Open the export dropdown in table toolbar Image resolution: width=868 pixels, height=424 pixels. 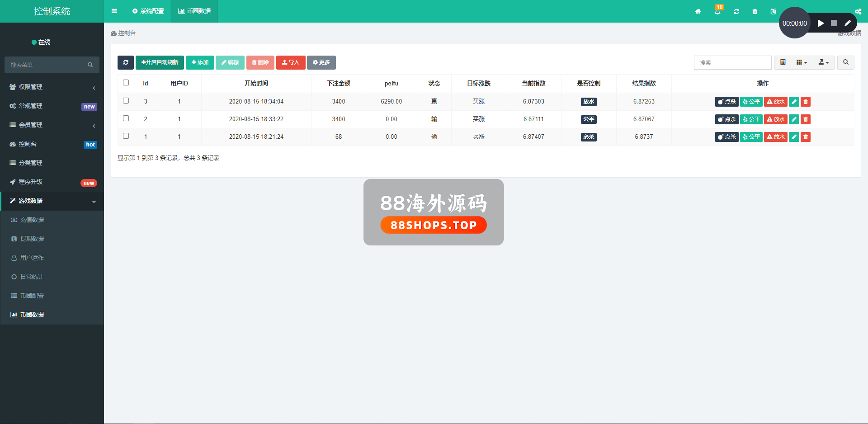(824, 62)
